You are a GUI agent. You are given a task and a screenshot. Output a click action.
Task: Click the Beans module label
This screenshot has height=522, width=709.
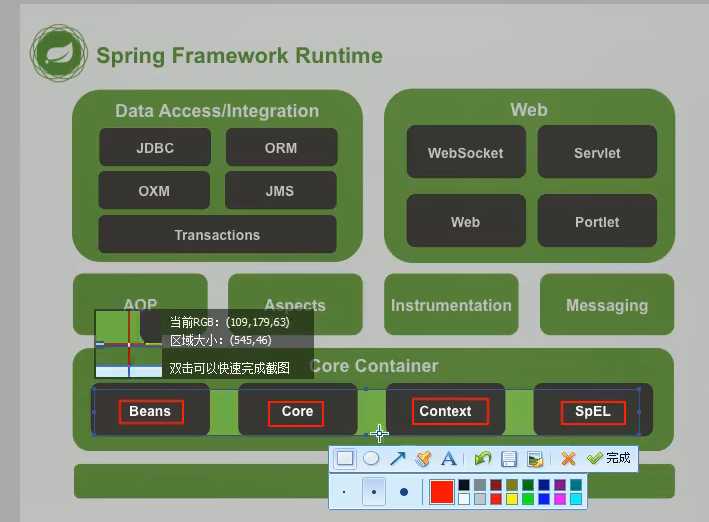pyautogui.click(x=151, y=411)
